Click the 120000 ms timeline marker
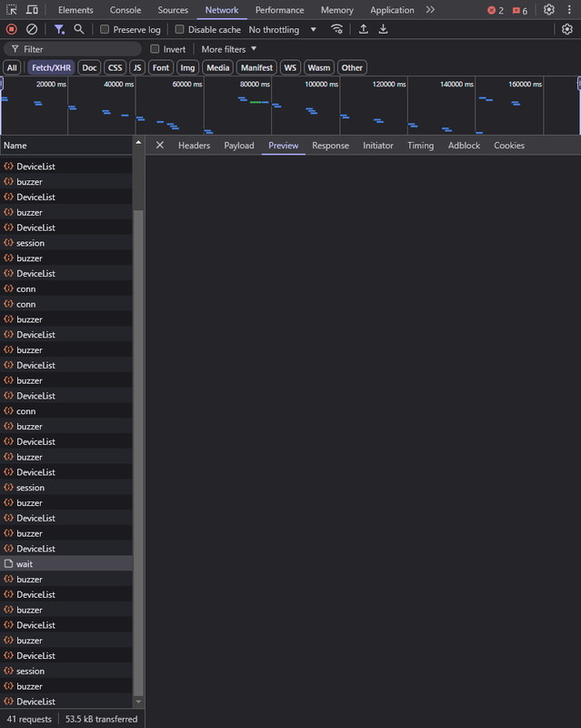 [x=389, y=84]
